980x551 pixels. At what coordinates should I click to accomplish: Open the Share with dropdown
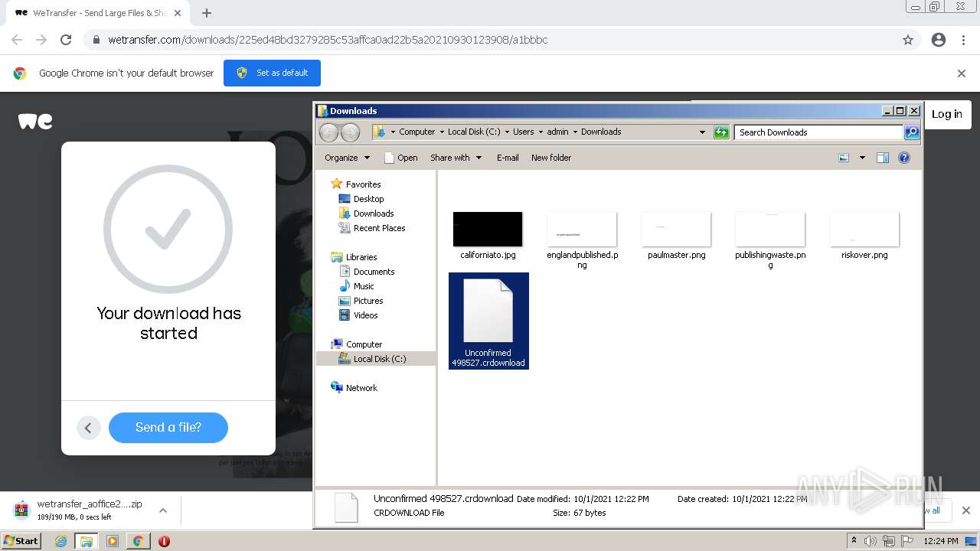click(456, 158)
